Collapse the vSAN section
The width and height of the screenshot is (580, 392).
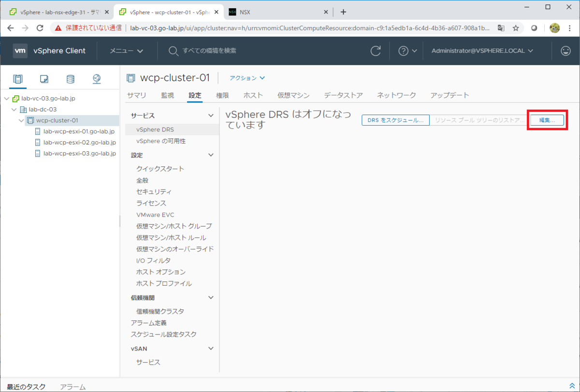pyautogui.click(x=211, y=348)
